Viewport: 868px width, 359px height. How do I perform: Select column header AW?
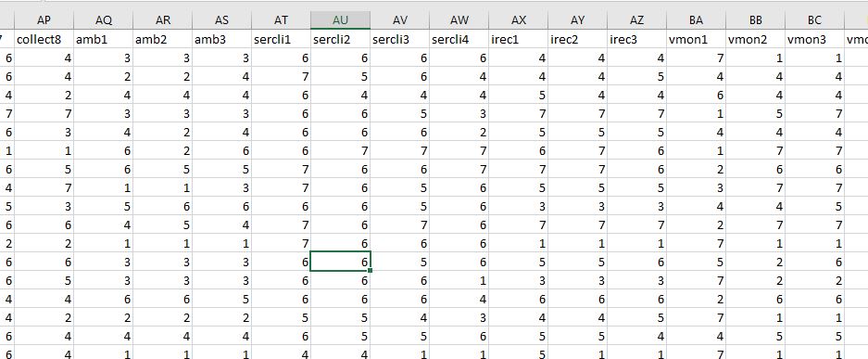click(x=459, y=20)
